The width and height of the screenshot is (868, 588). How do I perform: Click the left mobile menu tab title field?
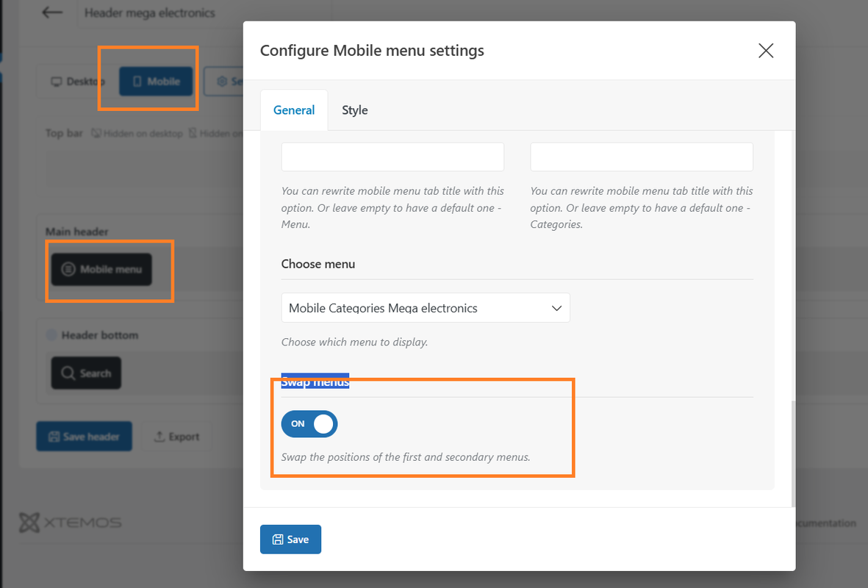[x=392, y=157]
